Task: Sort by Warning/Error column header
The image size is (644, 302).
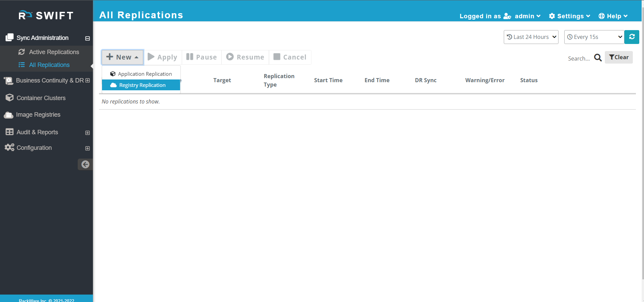Action: (x=485, y=80)
